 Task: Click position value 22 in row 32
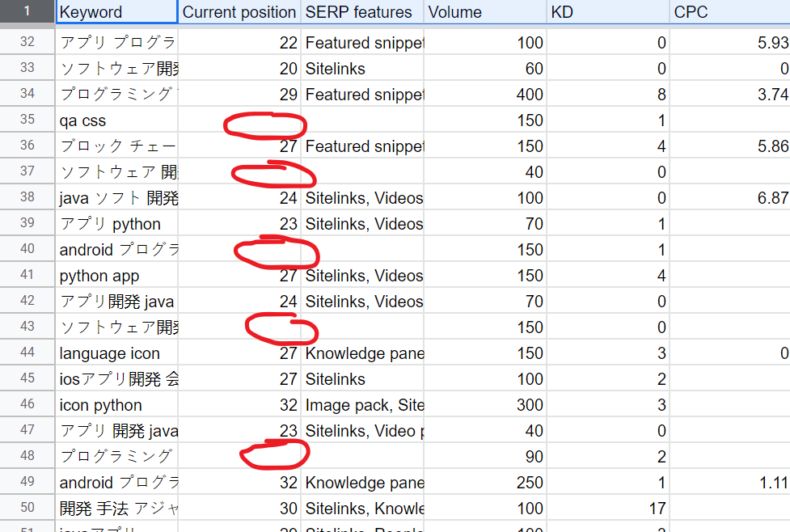[239, 42]
